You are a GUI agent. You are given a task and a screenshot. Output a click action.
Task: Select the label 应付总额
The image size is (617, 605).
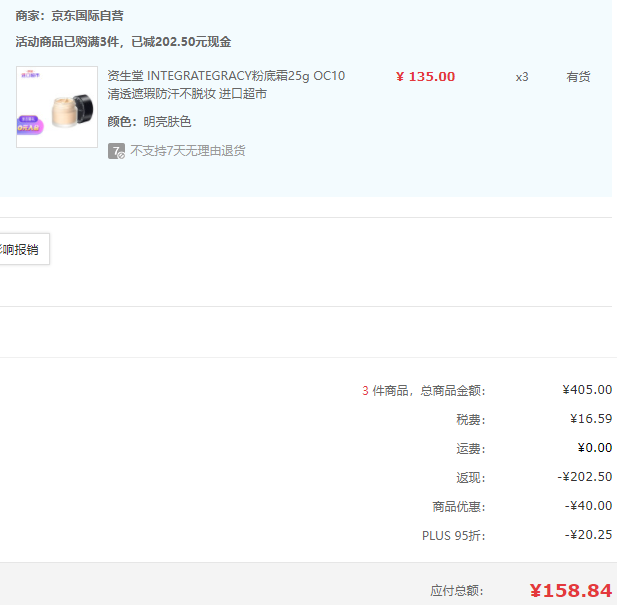pyautogui.click(x=456, y=590)
